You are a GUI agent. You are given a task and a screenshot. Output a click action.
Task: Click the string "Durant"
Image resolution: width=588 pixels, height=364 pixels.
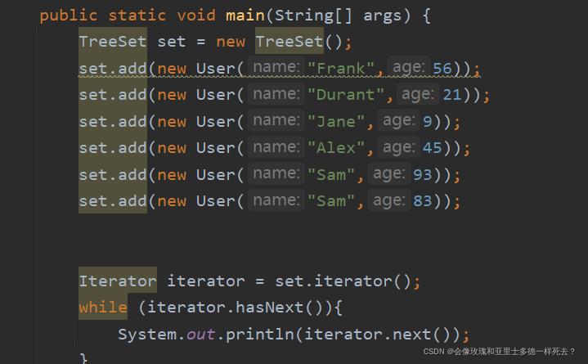point(346,95)
